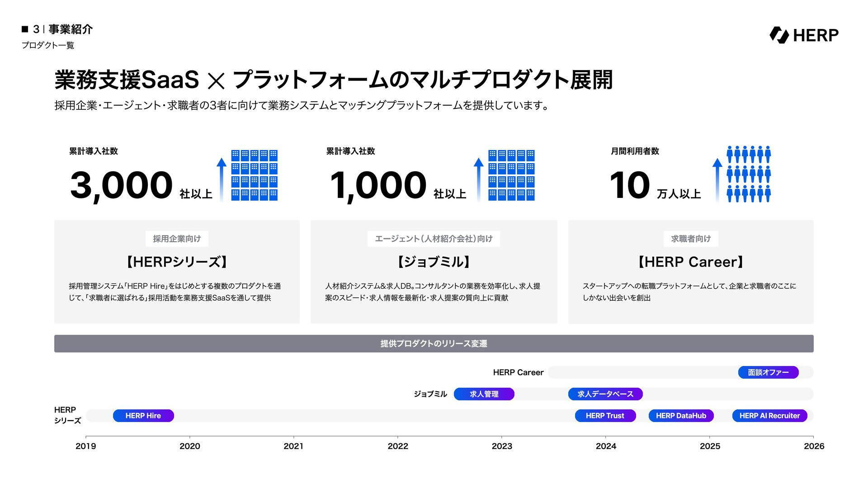Select the HERP AI Recruiter timeline pill
868x488 pixels.
770,416
